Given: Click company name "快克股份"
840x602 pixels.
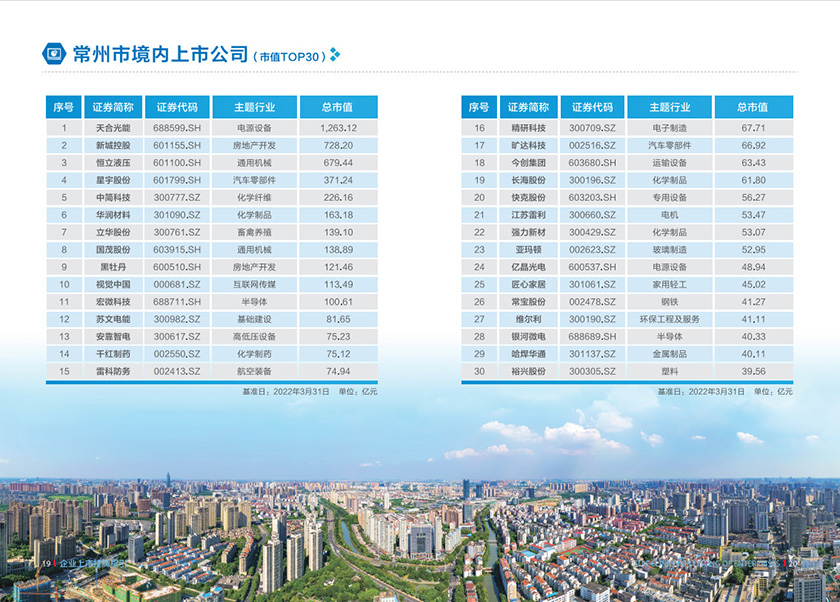Looking at the screenshot, I should 529,198.
